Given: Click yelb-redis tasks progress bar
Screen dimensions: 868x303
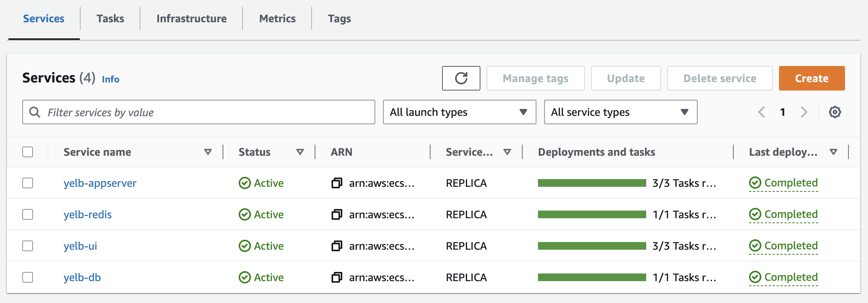Looking at the screenshot, I should (x=592, y=214).
